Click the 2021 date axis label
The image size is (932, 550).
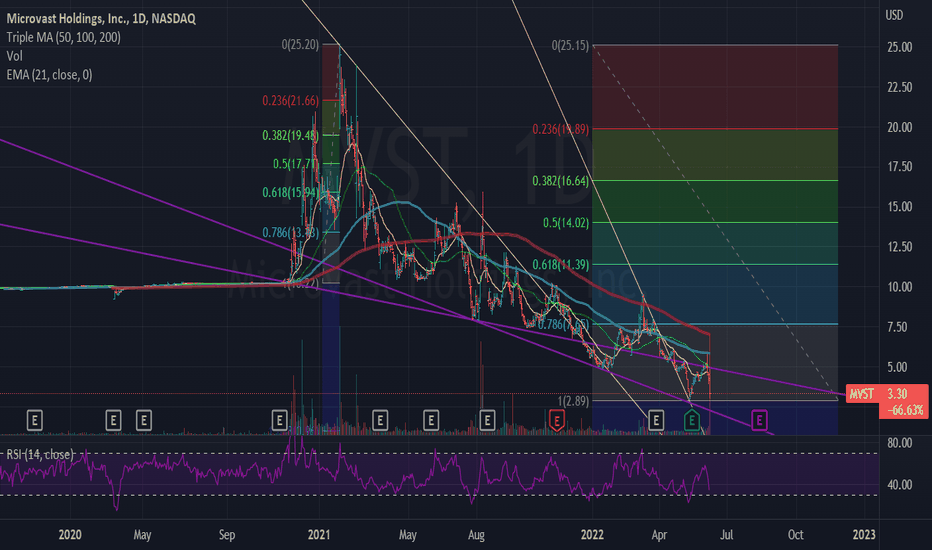(x=319, y=535)
